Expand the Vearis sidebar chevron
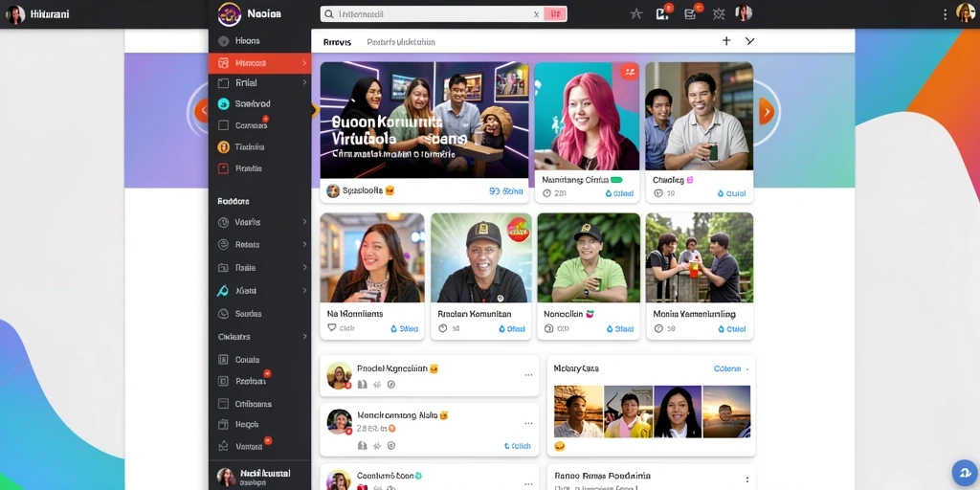Viewport: 980px width, 490px height. 304,222
